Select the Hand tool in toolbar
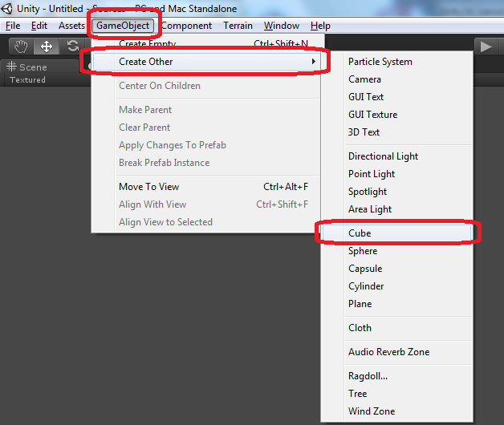The height and width of the screenshot is (425, 504). click(21, 47)
